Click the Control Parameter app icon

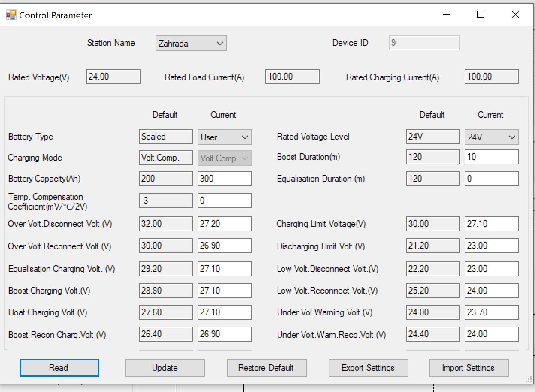click(x=11, y=15)
